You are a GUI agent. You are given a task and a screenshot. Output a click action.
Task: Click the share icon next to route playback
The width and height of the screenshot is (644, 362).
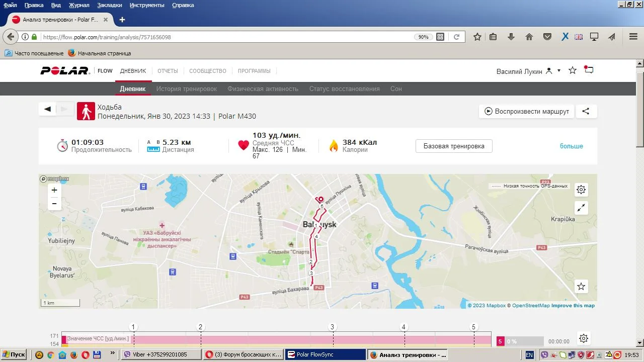(586, 112)
